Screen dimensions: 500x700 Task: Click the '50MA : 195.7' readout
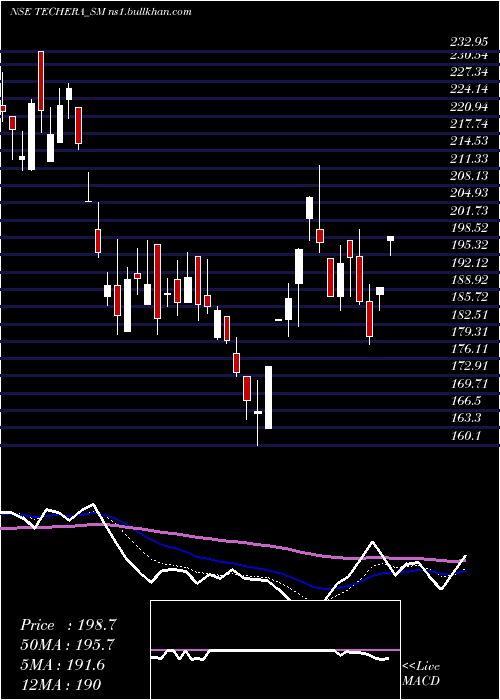click(x=67, y=645)
